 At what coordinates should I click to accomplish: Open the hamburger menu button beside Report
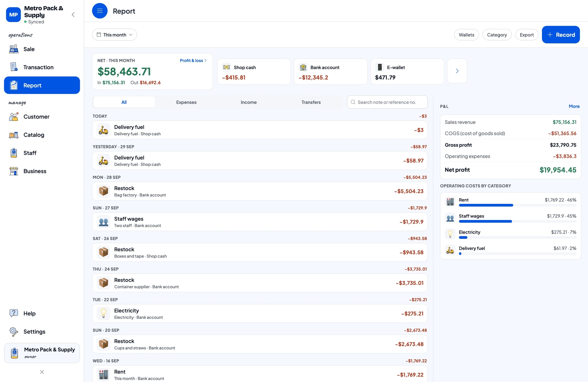coord(99,11)
